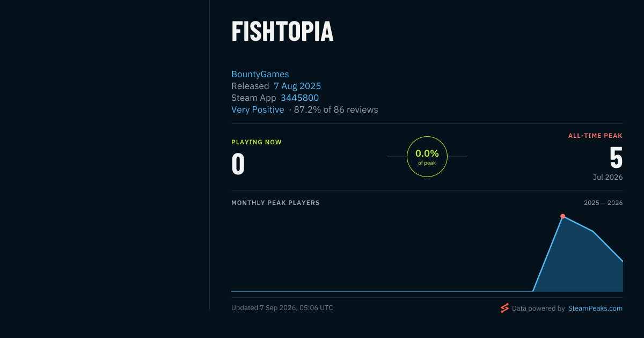Screen dimensions: 644x338
Task: Click the All-Time Peak label
Action: (595, 136)
